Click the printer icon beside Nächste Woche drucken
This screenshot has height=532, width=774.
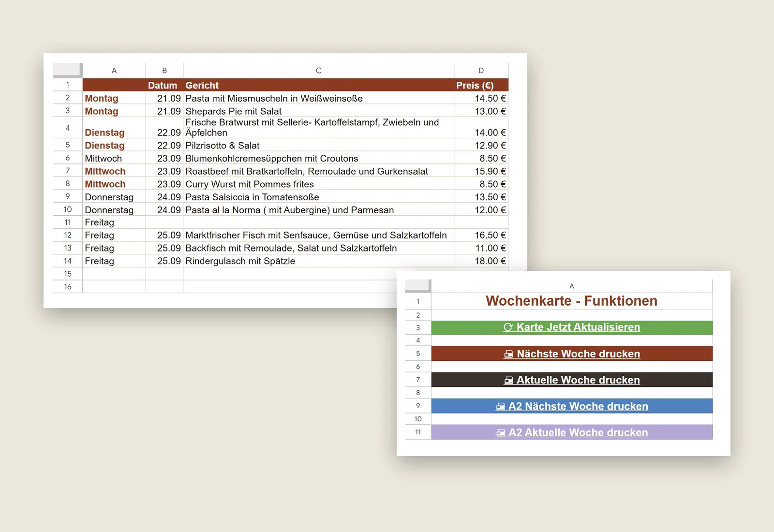click(508, 354)
